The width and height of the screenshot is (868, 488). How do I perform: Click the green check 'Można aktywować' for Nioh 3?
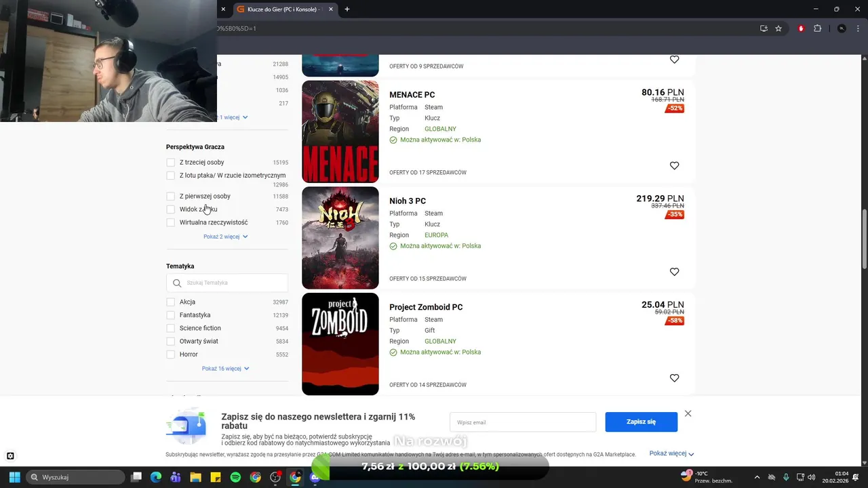click(393, 246)
